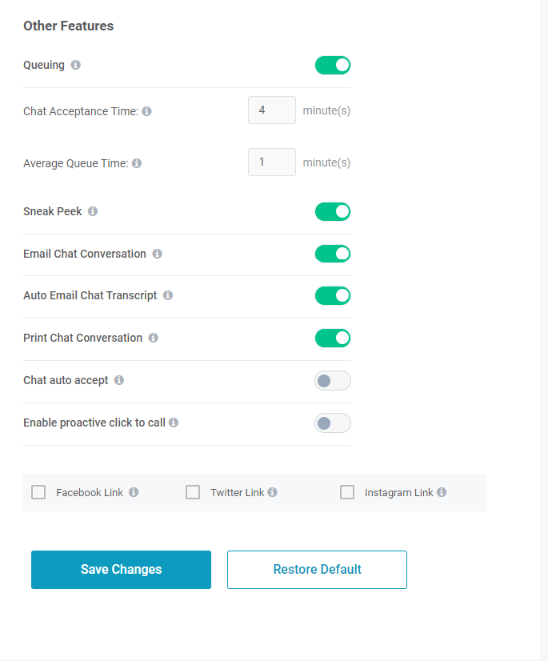The height and width of the screenshot is (661, 548).
Task: Click the Save Changes button
Action: point(121,570)
